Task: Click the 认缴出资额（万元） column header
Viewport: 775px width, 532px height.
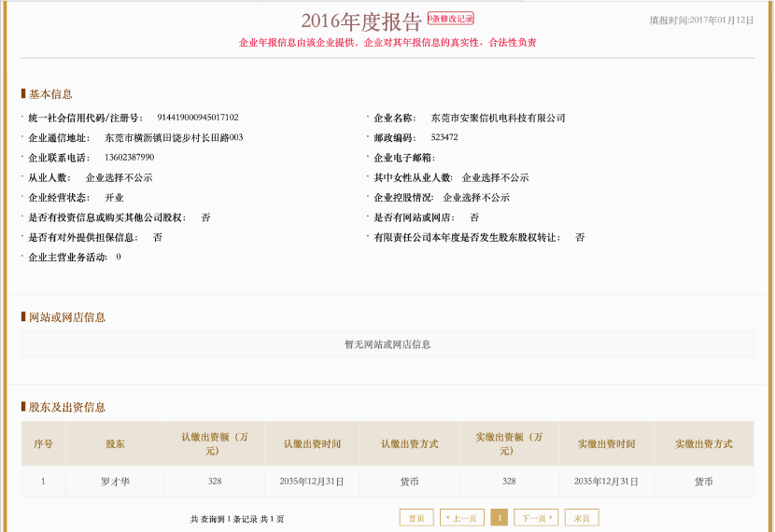Action: [215, 443]
